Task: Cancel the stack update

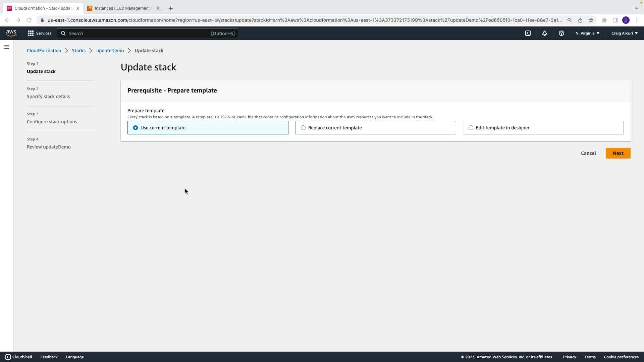Action: click(x=588, y=153)
